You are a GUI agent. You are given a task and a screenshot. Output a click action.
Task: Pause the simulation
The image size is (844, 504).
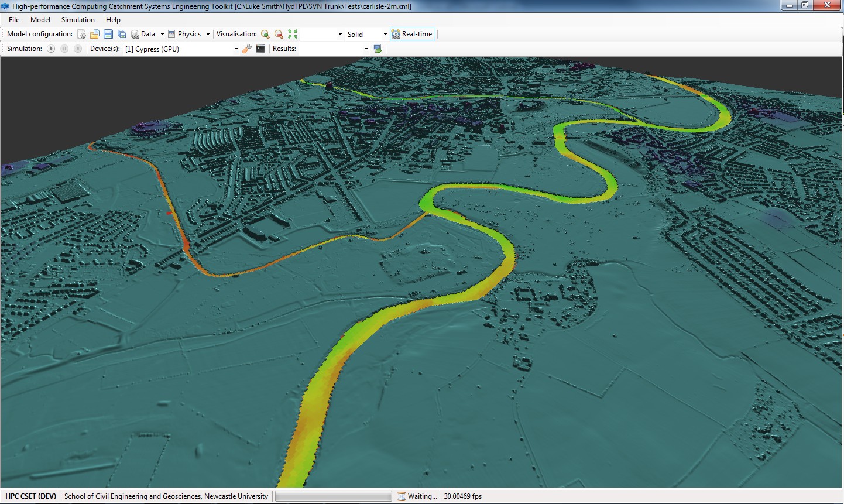click(64, 49)
